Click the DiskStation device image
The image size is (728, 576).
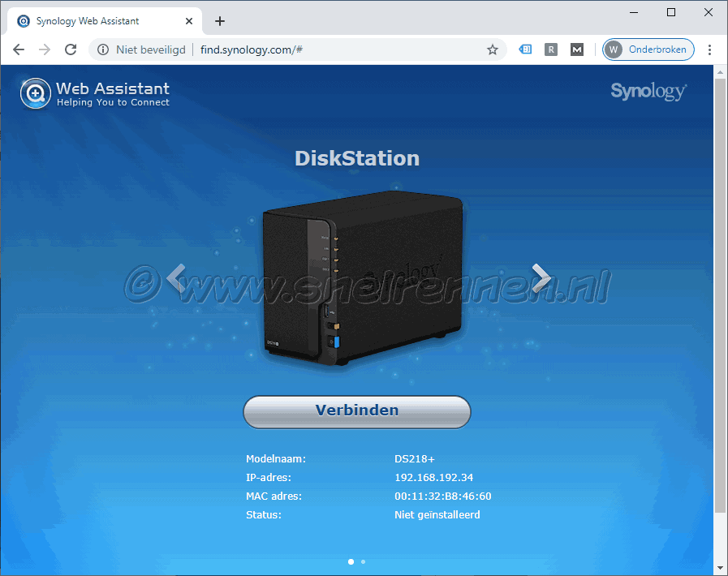pos(362,278)
